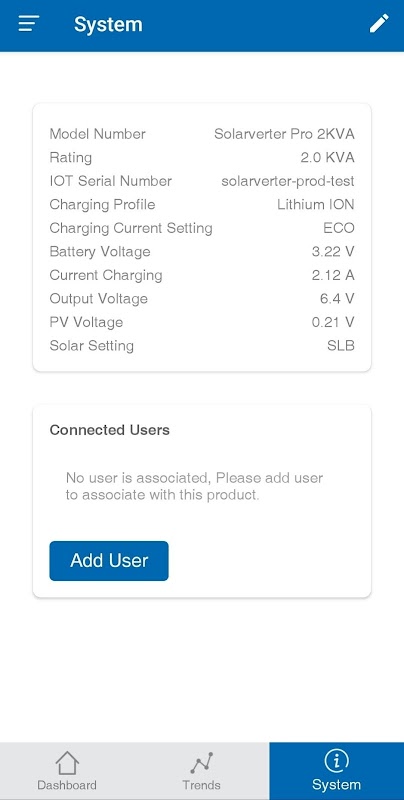Select the Dashboard house icon

[x=67, y=763]
